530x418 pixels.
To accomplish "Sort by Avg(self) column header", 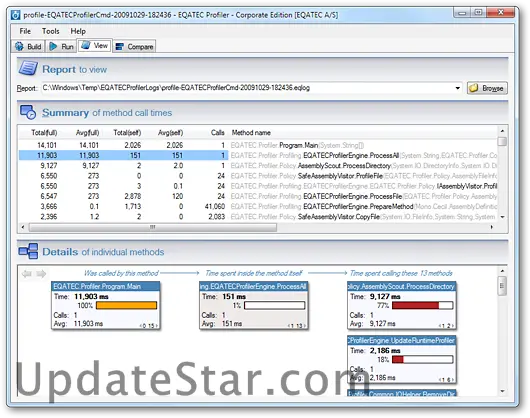I will (x=170, y=133).
